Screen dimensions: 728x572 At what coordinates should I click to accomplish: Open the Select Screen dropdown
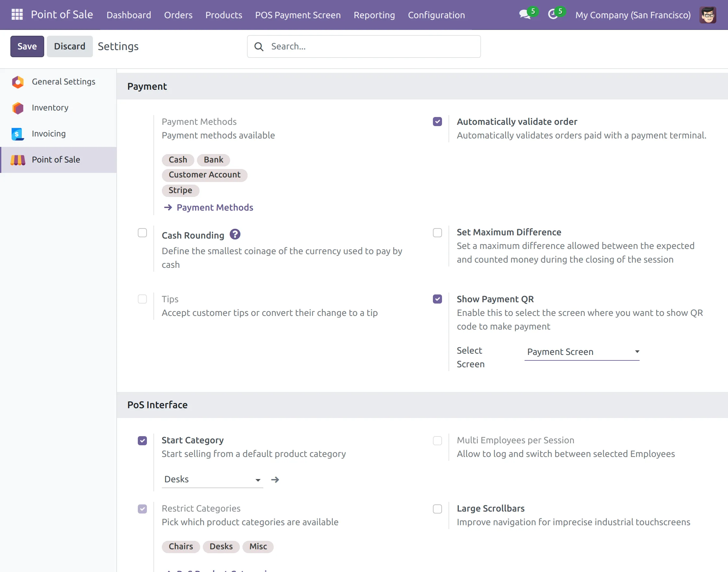coord(582,352)
